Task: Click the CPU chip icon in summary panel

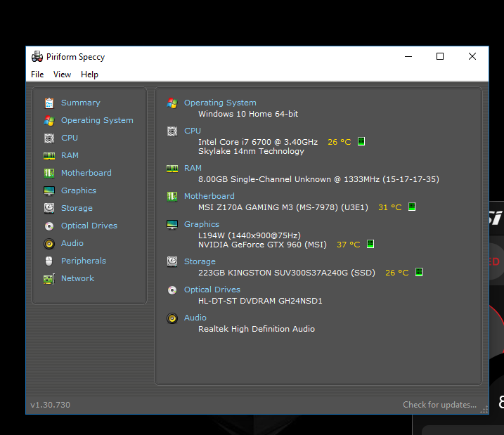Action: pyautogui.click(x=172, y=131)
